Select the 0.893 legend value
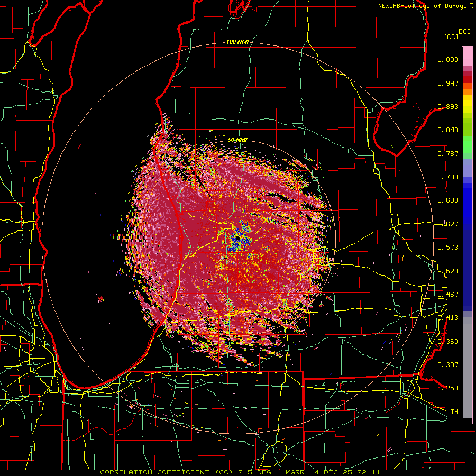 pyautogui.click(x=448, y=106)
